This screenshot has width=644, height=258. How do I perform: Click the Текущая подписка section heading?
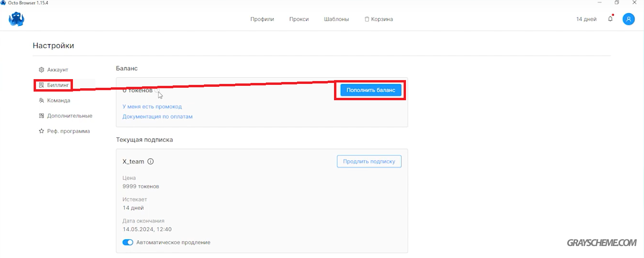pos(144,140)
